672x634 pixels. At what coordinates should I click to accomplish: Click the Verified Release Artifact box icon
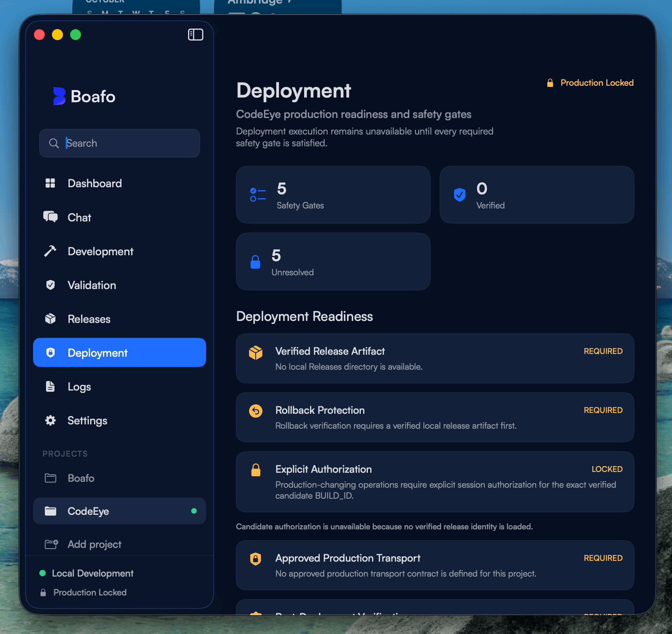256,352
